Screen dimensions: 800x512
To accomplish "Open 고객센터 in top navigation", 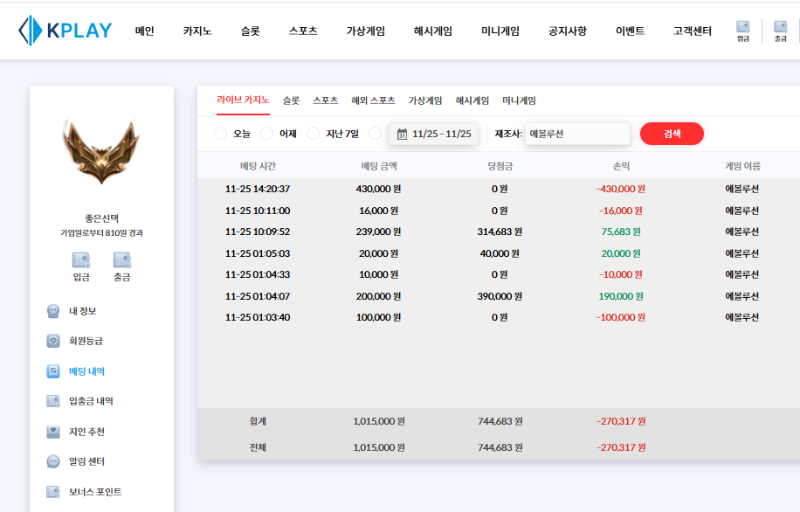I will point(692,31).
